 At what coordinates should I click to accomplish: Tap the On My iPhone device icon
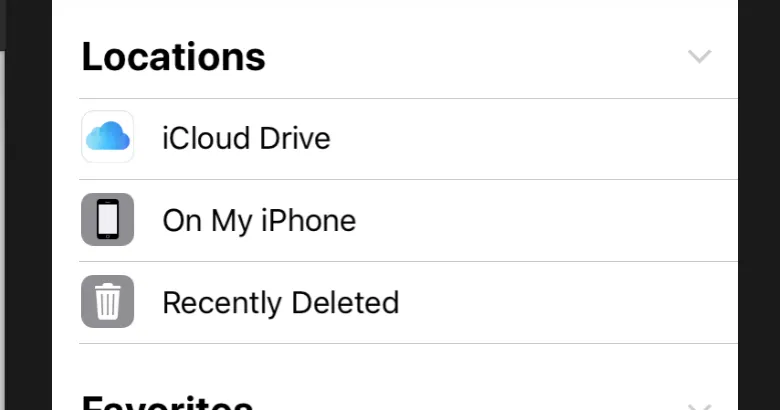[x=107, y=219]
